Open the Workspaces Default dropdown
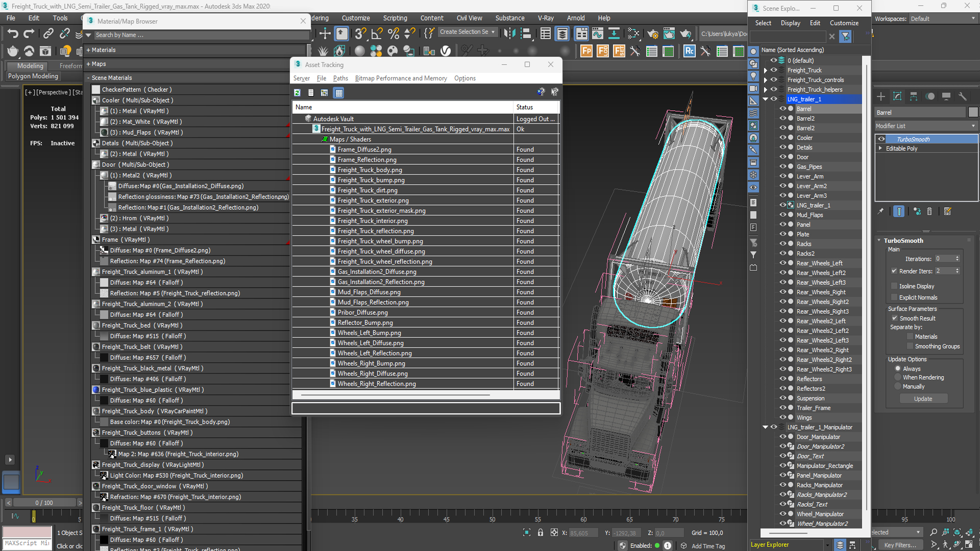 tap(943, 19)
